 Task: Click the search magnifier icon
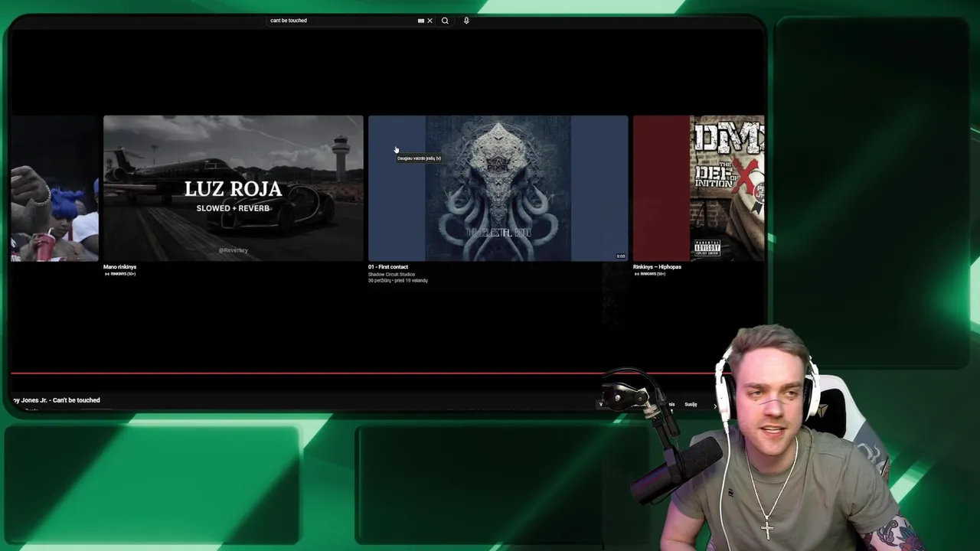pos(445,21)
